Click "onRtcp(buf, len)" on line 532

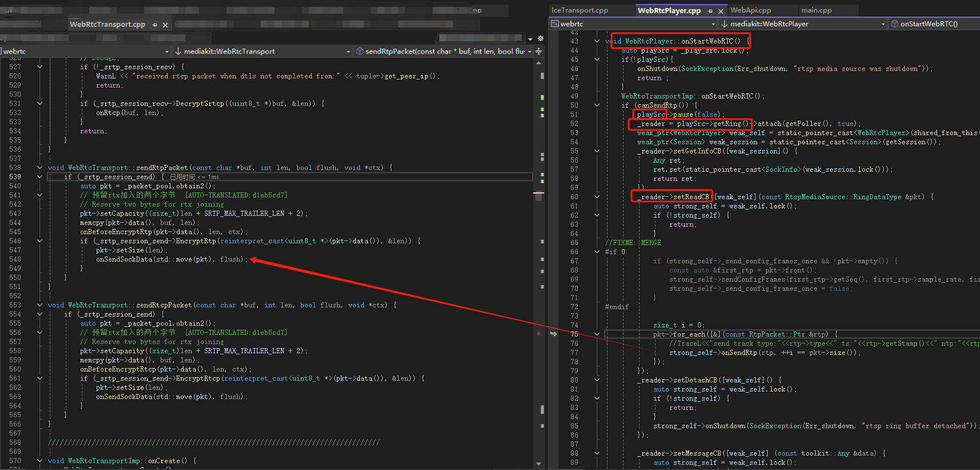point(128,113)
